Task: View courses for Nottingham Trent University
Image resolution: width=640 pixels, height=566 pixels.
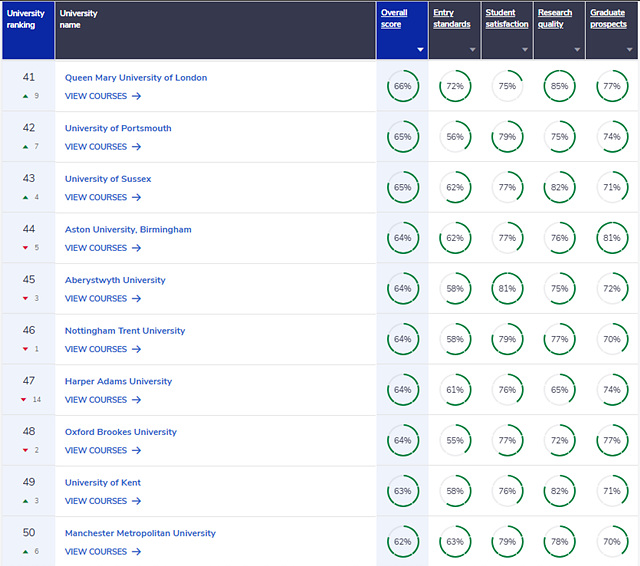Action: pyautogui.click(x=103, y=349)
